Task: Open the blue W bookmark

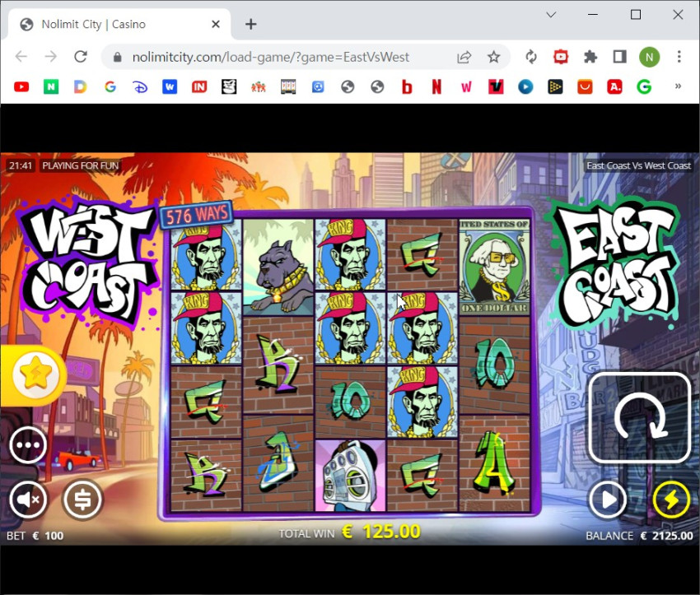Action: click(x=170, y=86)
